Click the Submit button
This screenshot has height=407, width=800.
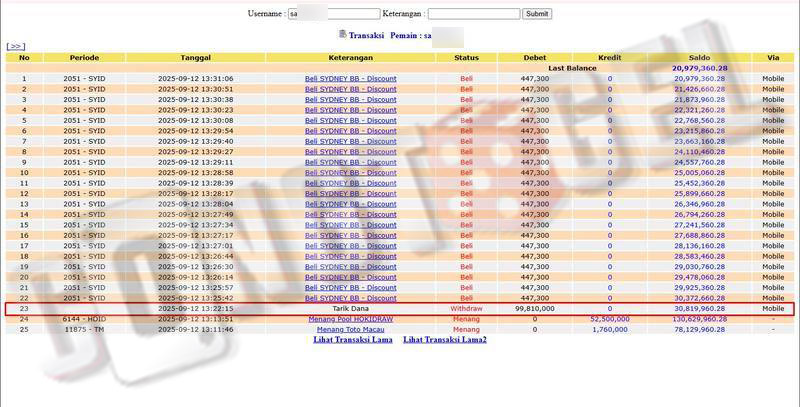[x=537, y=14]
